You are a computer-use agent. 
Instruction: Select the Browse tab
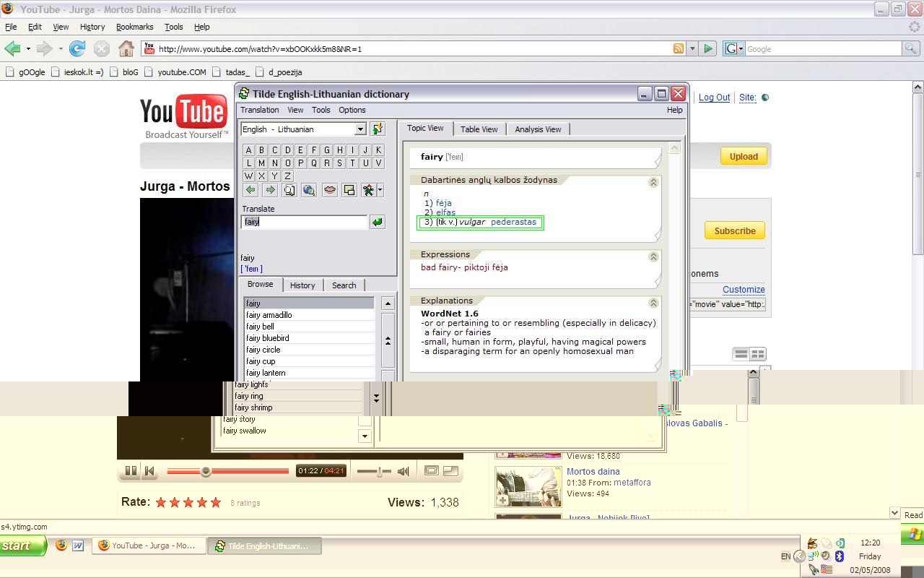tap(260, 285)
